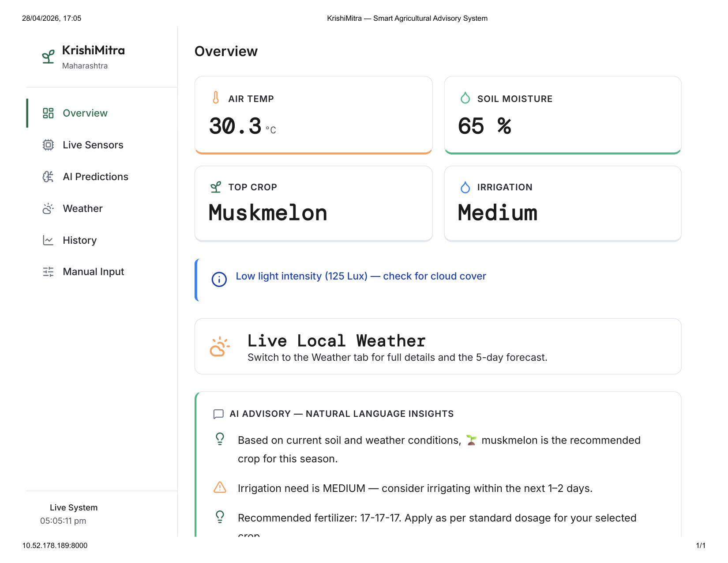Open the Top Crop Muskmelon card
728x563 pixels.
coord(314,204)
